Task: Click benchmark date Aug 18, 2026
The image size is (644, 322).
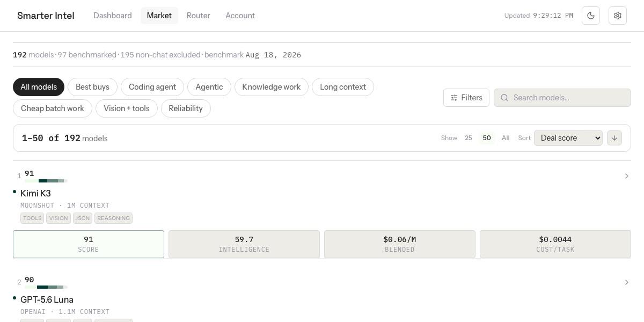Action: (x=273, y=55)
